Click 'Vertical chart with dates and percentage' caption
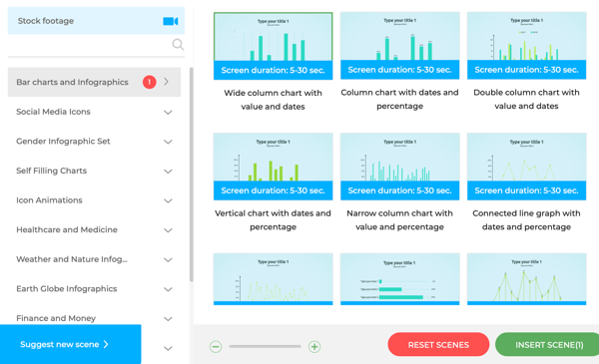 [x=273, y=220]
